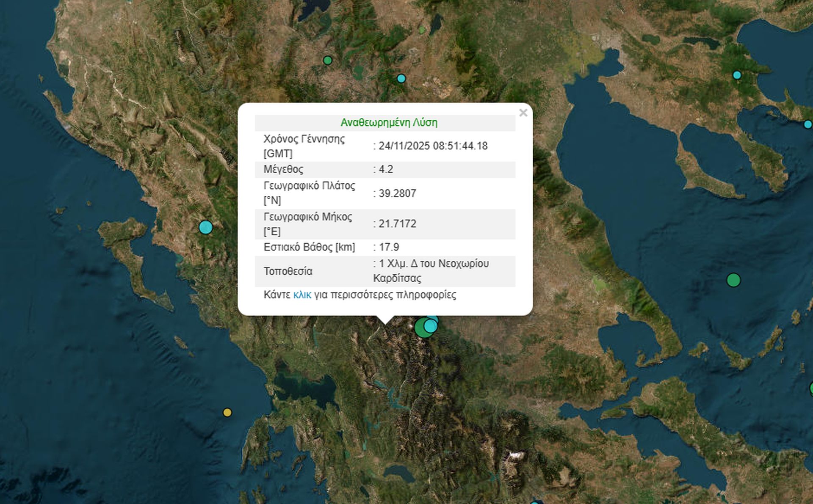This screenshot has width=813, height=504.
Task: Click the small cyan marker just above popup
Action: click(x=401, y=78)
